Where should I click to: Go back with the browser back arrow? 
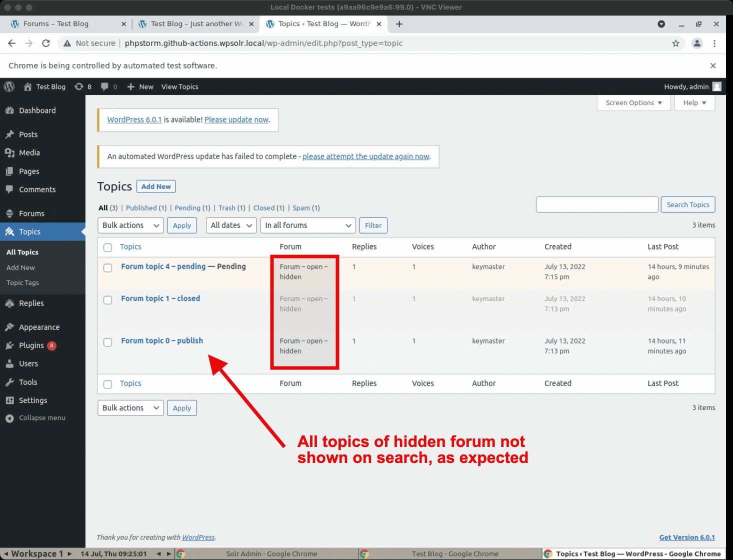(12, 43)
